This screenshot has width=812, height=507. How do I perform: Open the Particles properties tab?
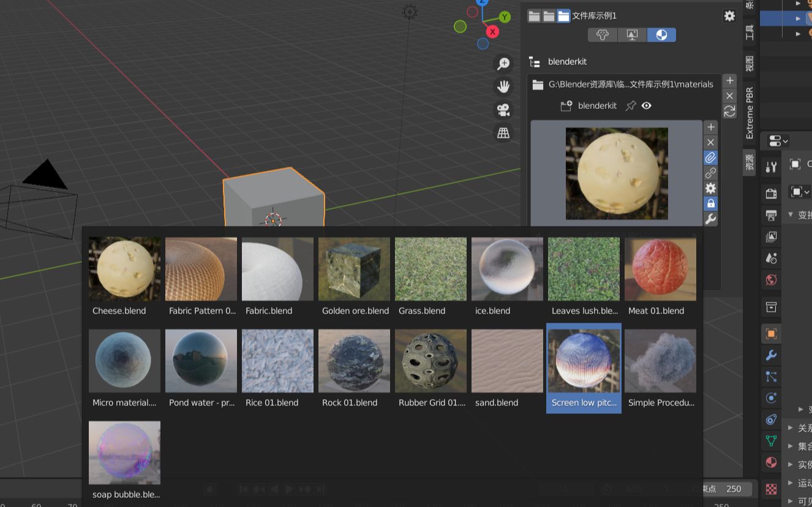click(771, 377)
